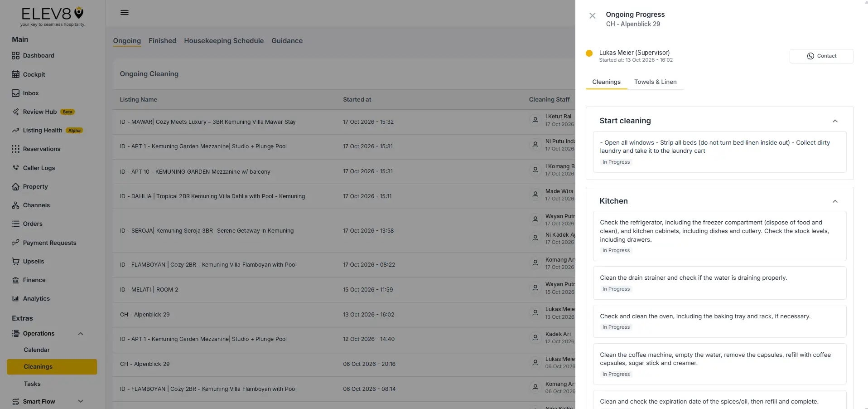Click the Smart Flow icon
This screenshot has height=409, width=868.
(15, 401)
